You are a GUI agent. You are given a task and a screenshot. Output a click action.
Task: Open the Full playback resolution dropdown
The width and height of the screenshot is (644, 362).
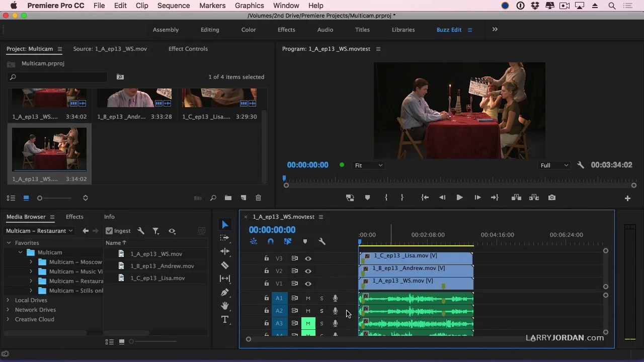554,165
